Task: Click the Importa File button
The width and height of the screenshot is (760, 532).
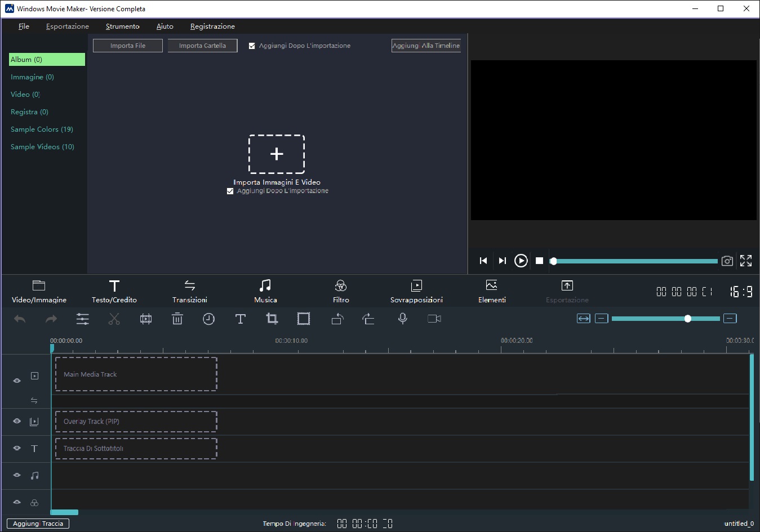Action: pos(128,46)
